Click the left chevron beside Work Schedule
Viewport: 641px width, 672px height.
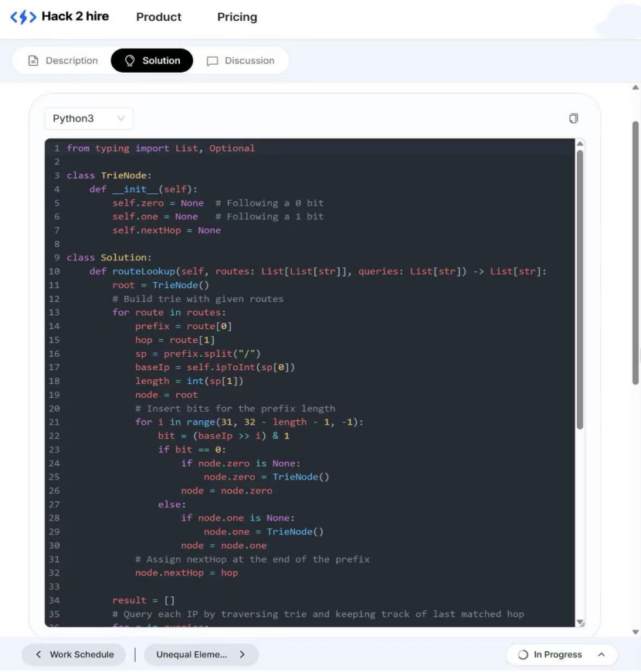click(x=39, y=654)
